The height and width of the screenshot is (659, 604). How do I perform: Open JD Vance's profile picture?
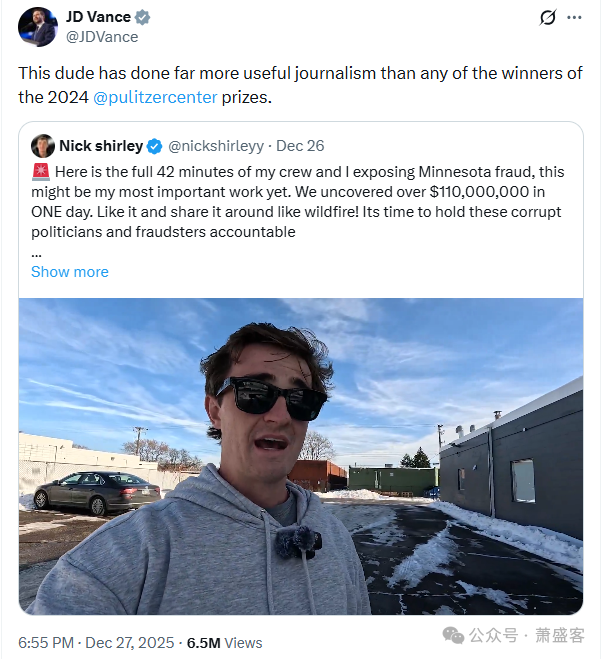(x=37, y=27)
